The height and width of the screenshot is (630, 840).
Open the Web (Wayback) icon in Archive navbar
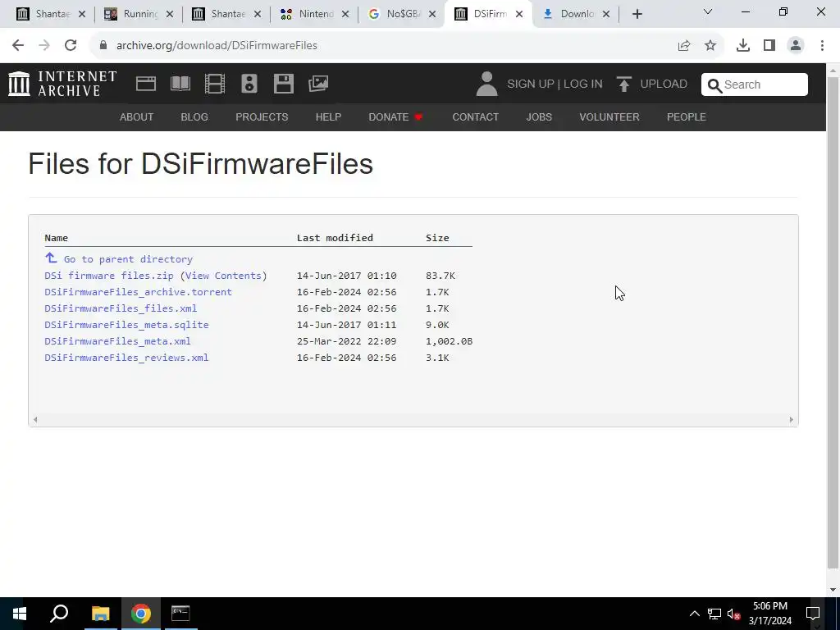146,84
